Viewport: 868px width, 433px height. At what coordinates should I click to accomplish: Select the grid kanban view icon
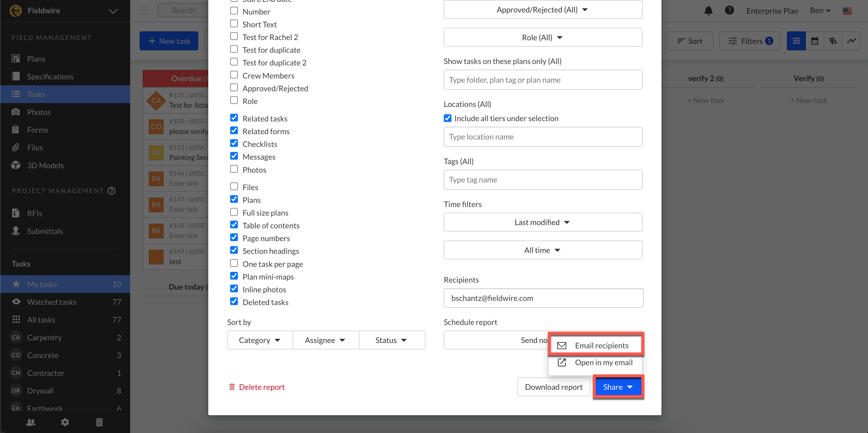796,41
